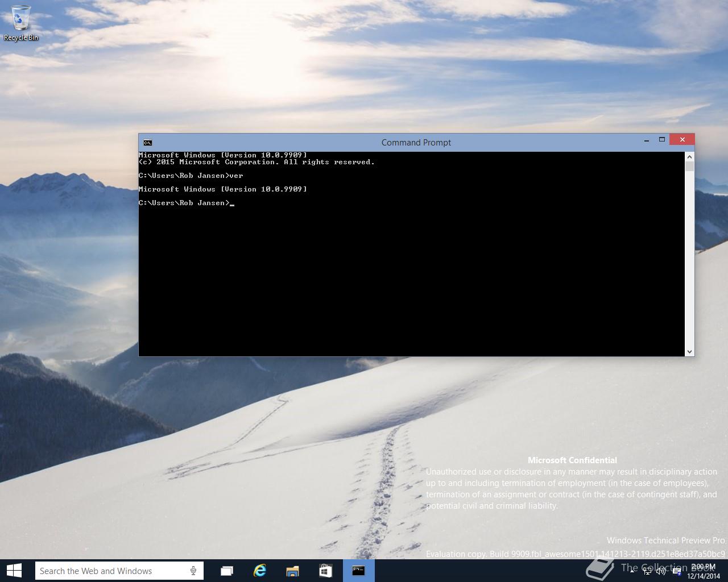
Task: Click the '(c) 2015 Microsoft Corporation' line
Action: 257,162
